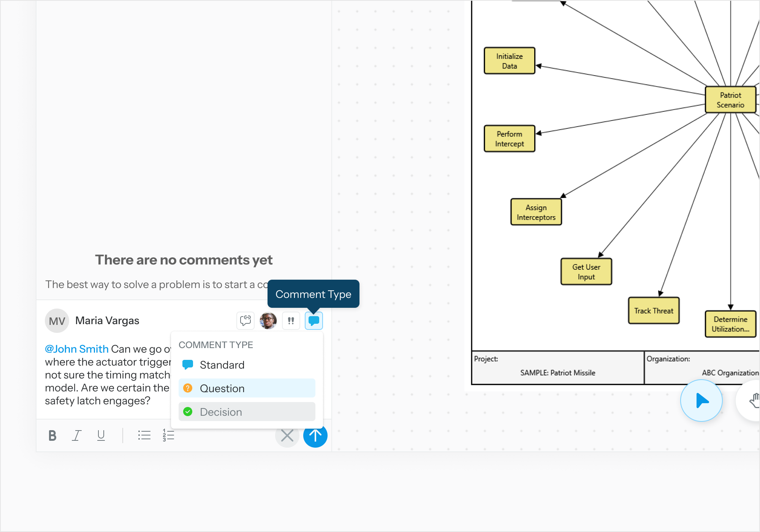Cancel the comment with the X button

[287, 436]
